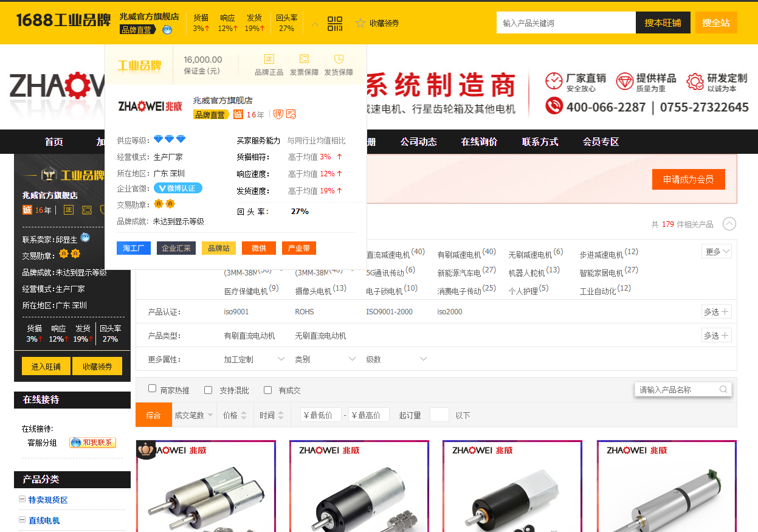Click the 诚 credit badge in popup
The height and width of the screenshot is (532, 758).
[238, 114]
